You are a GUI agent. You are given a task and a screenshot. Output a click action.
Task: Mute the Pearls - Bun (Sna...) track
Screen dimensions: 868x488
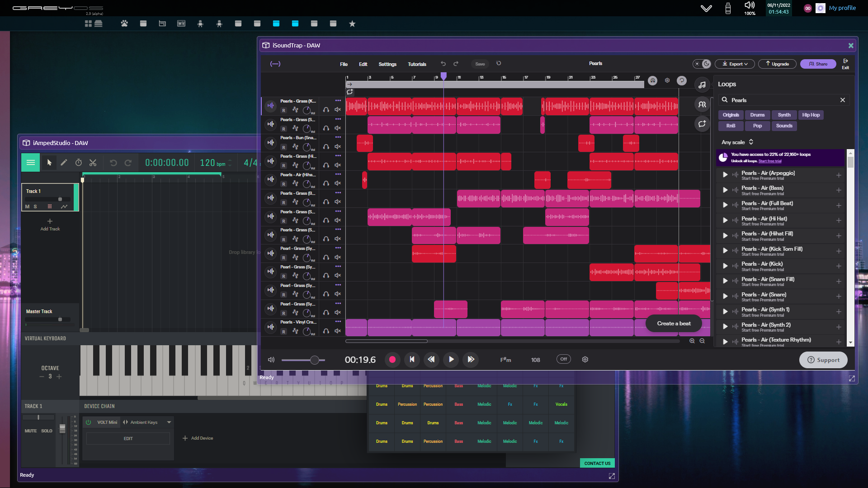(338, 147)
